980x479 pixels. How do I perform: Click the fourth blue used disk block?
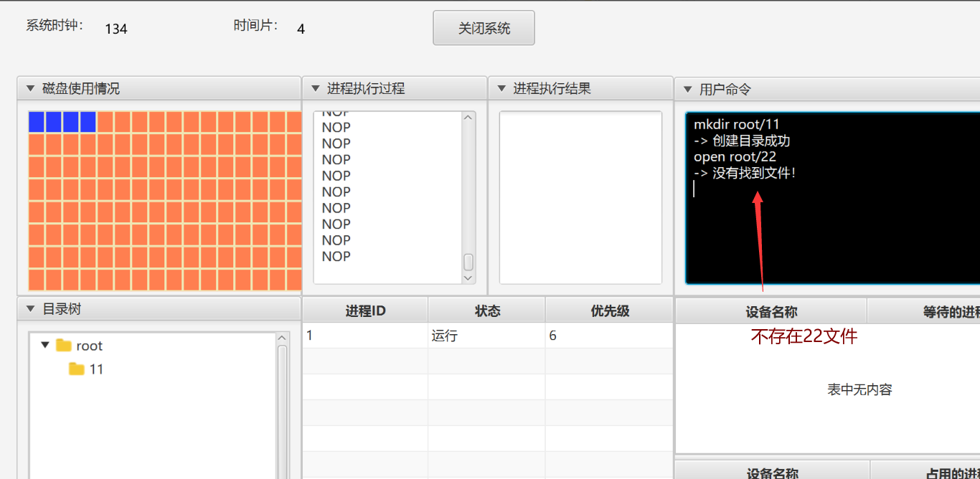click(88, 122)
